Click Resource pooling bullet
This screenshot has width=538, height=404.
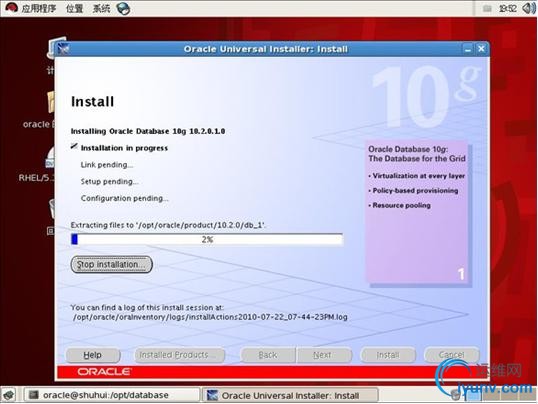[399, 205]
